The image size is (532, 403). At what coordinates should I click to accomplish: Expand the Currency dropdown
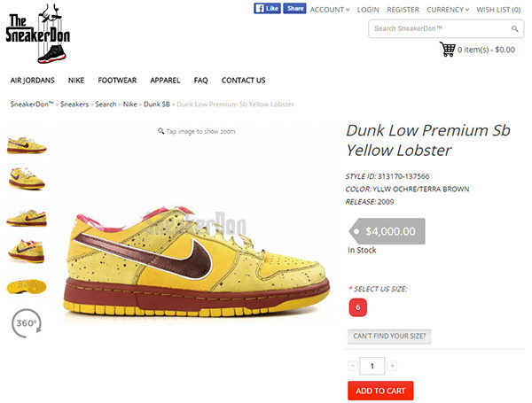[448, 10]
